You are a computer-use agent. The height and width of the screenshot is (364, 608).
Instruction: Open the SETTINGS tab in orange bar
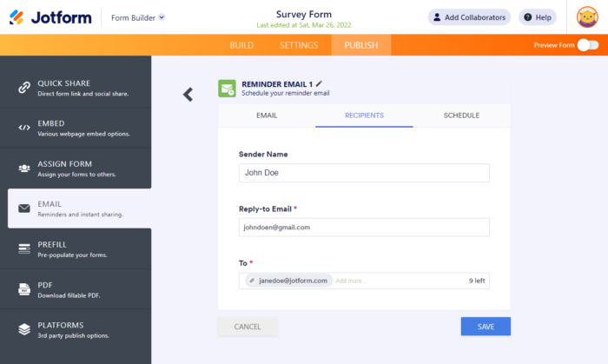point(299,45)
